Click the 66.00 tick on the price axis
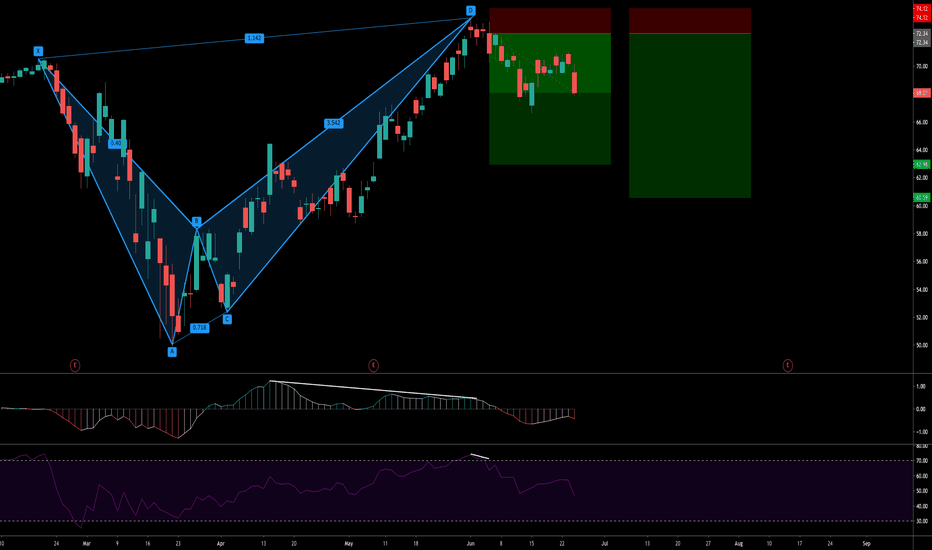The image size is (932, 550). tap(921, 122)
